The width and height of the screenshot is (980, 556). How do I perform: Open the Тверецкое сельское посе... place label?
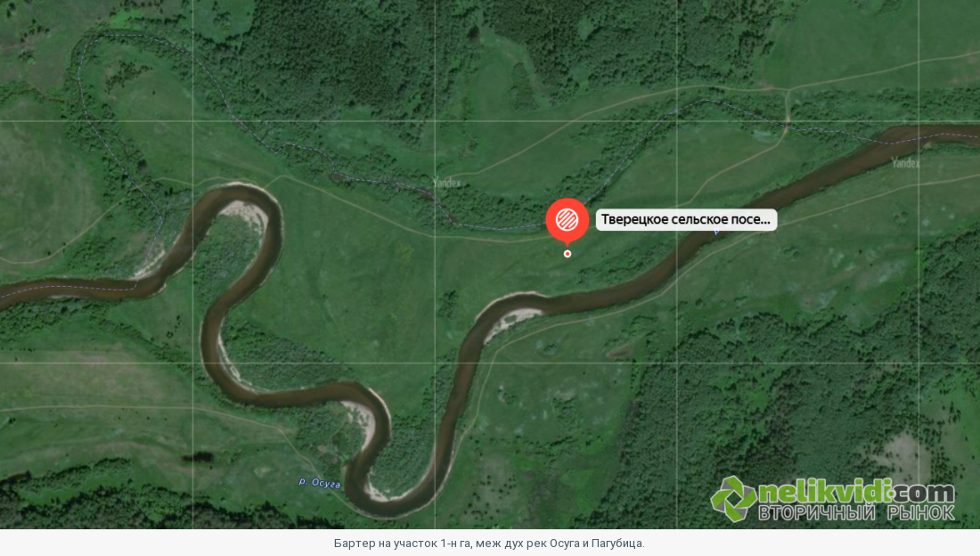click(686, 219)
